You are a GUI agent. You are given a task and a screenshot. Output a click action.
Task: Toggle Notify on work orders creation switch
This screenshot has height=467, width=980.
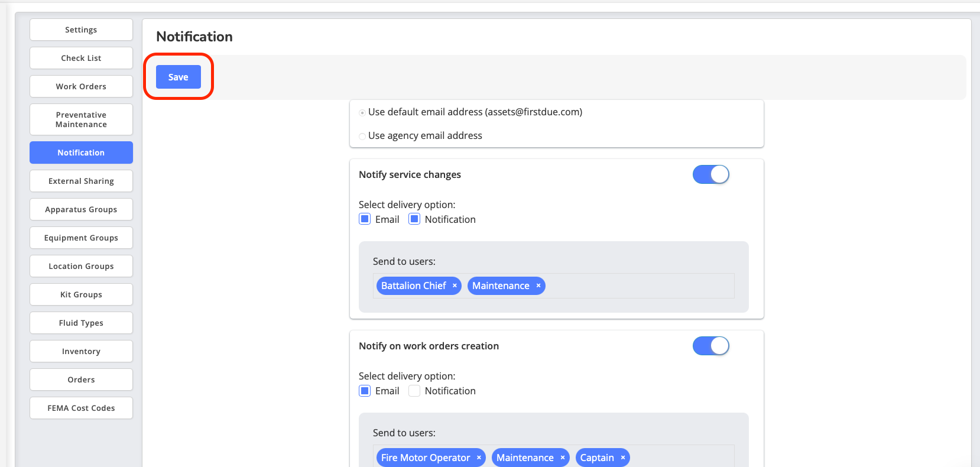pos(710,346)
